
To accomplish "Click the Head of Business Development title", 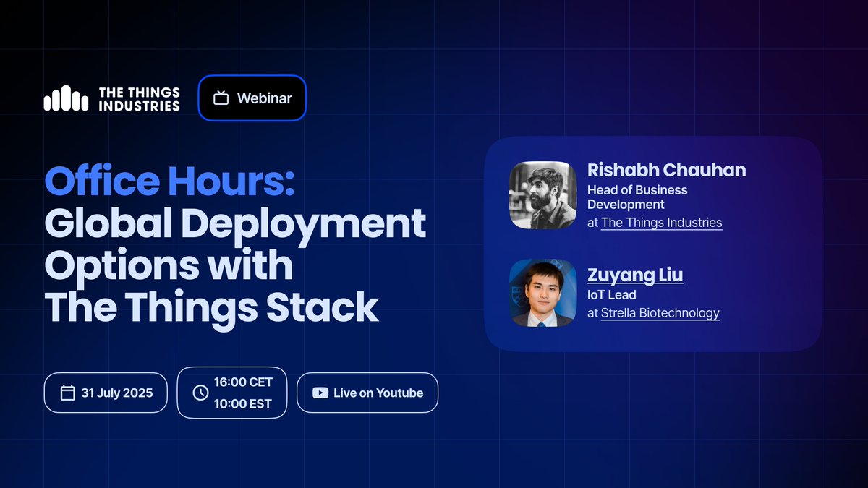I will (637, 197).
